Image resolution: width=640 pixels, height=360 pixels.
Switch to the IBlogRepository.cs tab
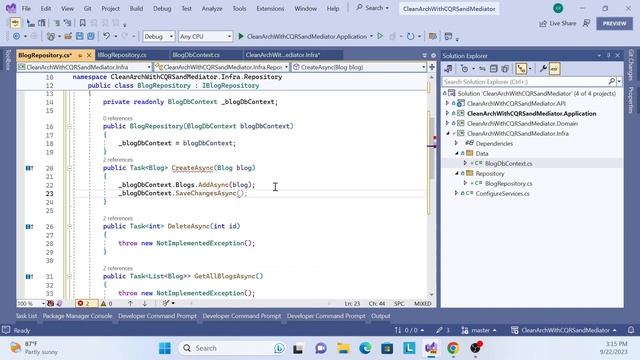[x=122, y=55]
